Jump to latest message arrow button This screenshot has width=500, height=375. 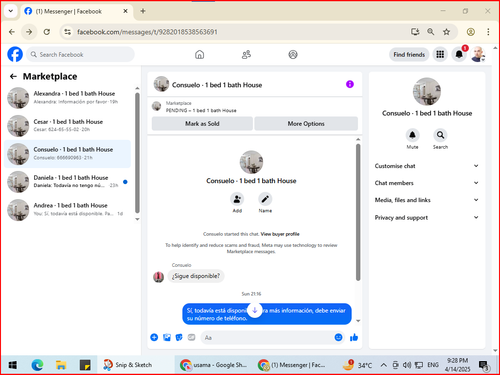coord(255,310)
